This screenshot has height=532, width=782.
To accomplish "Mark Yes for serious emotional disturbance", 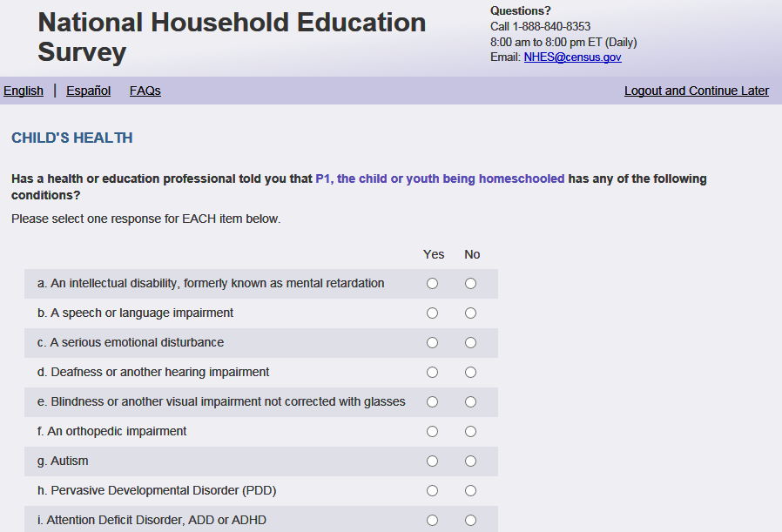I will coord(433,343).
